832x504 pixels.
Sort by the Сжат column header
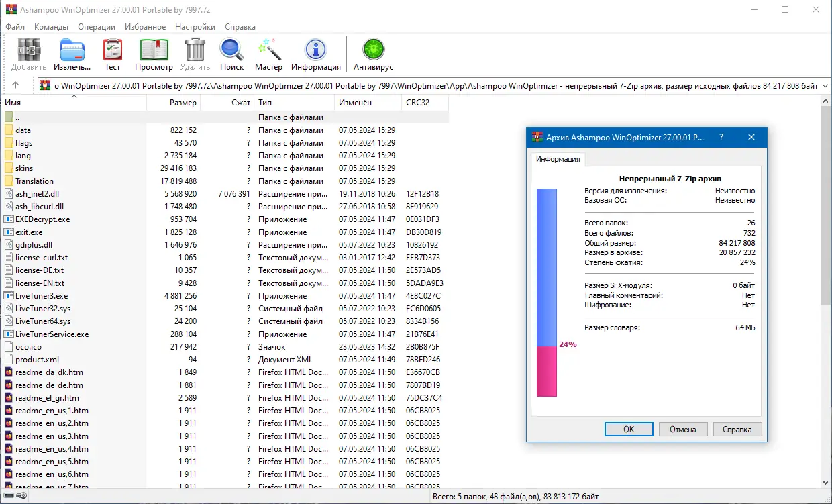point(227,103)
